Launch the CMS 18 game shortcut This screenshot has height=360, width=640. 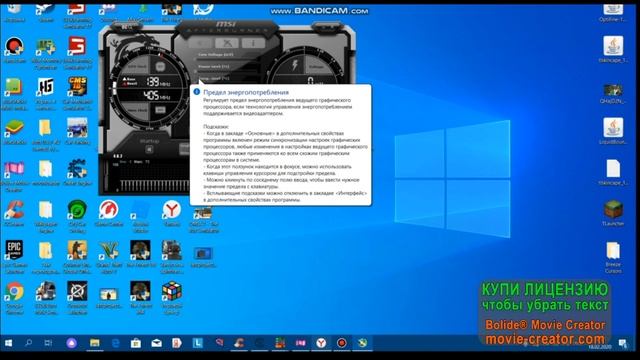(x=78, y=87)
